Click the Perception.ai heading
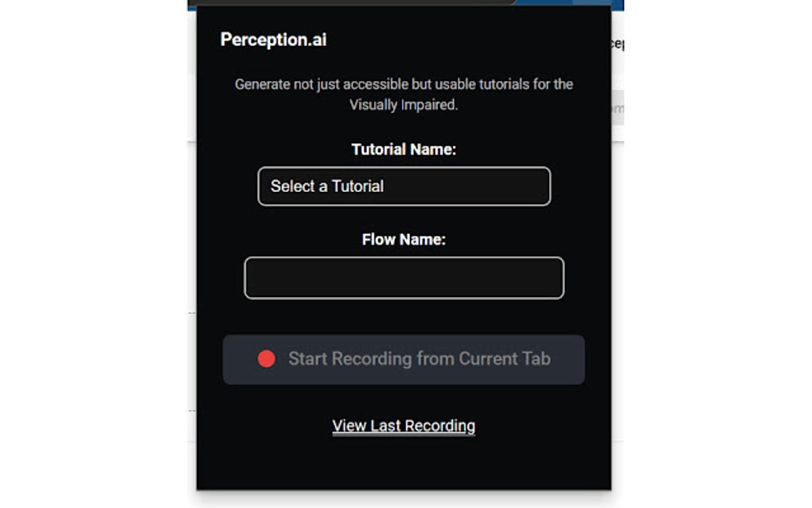Image resolution: width=812 pixels, height=508 pixels. click(273, 40)
